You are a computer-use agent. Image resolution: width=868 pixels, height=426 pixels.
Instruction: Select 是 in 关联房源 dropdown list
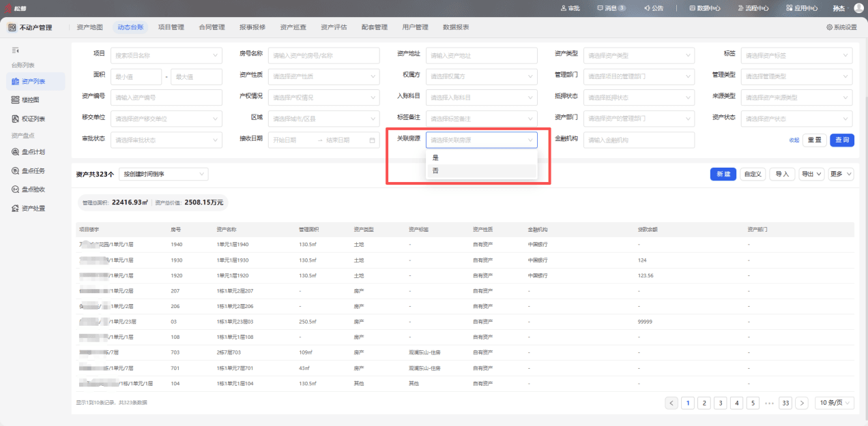click(482, 157)
